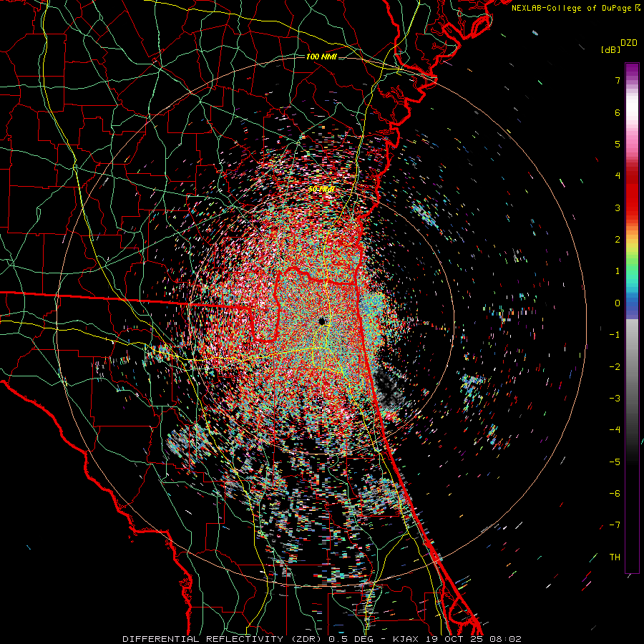This screenshot has width=644, height=644.
Task: Click the 3 dB label on colorbar
Action: (618, 208)
